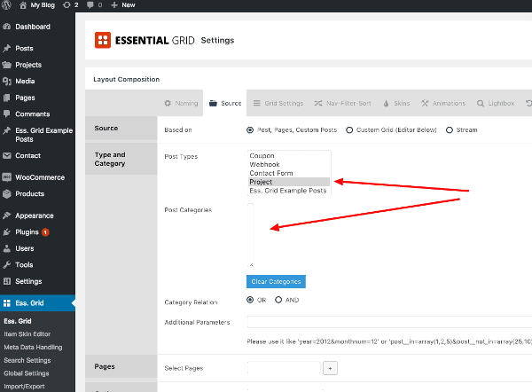The height and width of the screenshot is (392, 532).
Task: Click the Contact envelope icon
Action: [x=7, y=155]
